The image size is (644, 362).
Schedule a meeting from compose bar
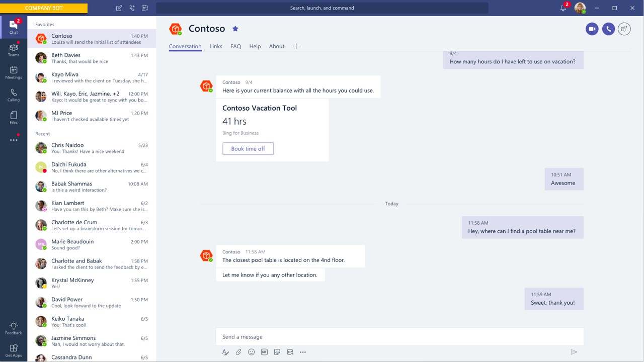(290, 352)
